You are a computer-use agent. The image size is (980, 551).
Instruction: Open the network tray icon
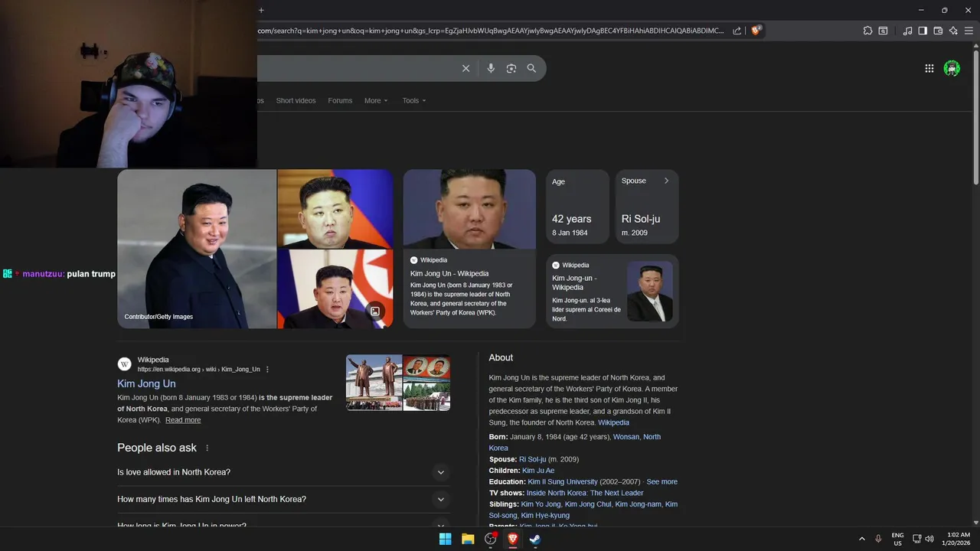(917, 539)
